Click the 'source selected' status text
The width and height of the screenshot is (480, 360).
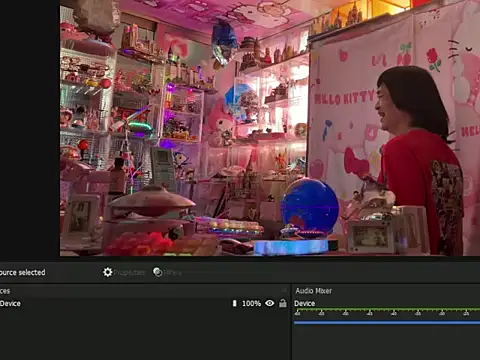[x=22, y=272]
